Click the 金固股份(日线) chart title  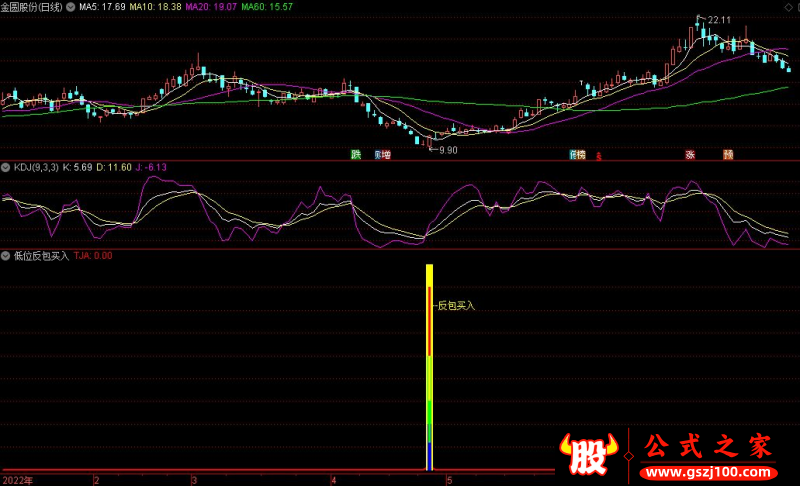tap(32, 7)
